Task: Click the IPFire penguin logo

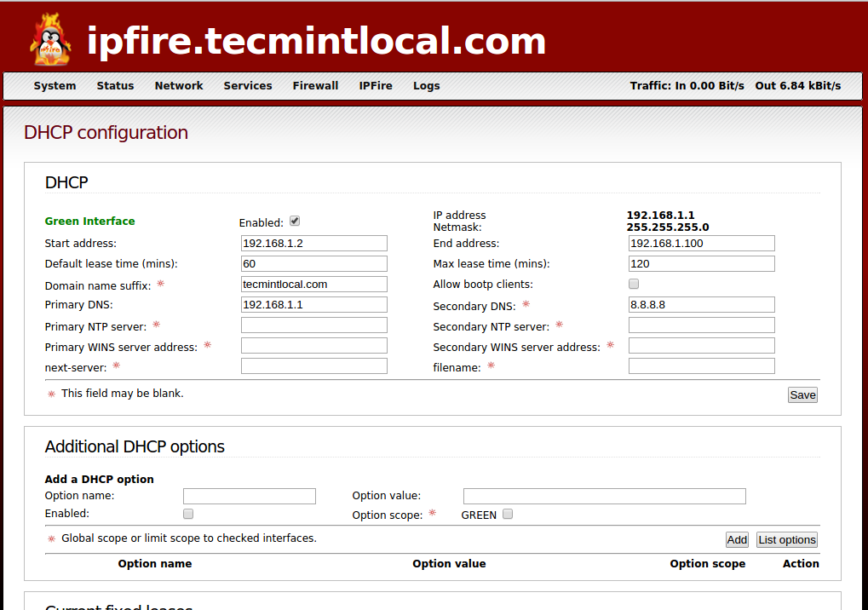Action: tap(50, 39)
